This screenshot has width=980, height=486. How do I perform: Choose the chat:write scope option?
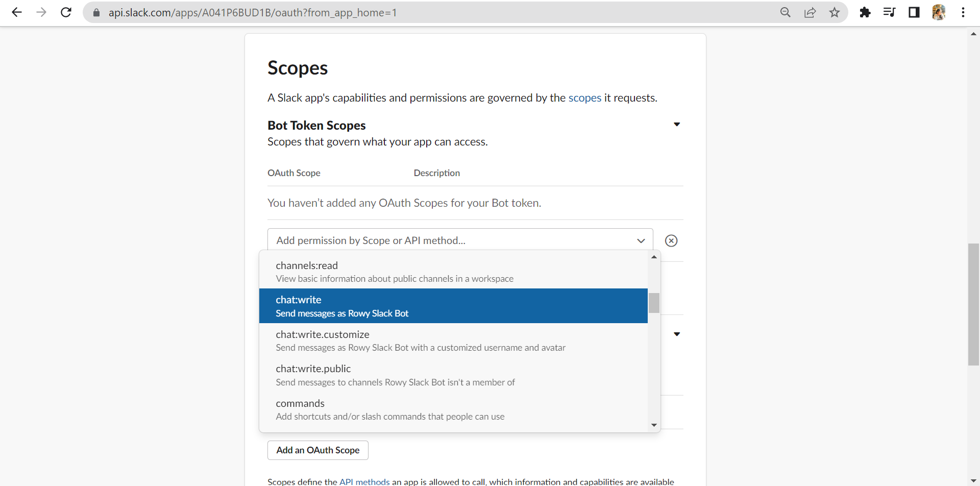[x=453, y=306]
